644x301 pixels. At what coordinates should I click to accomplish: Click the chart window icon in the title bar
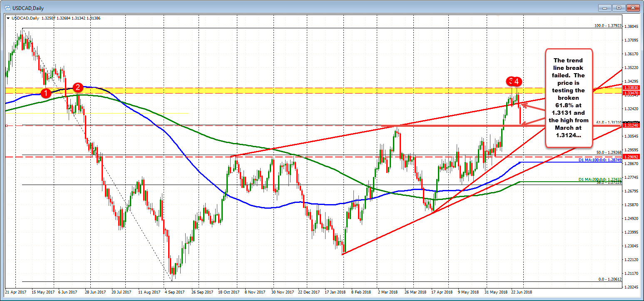coord(7,7)
